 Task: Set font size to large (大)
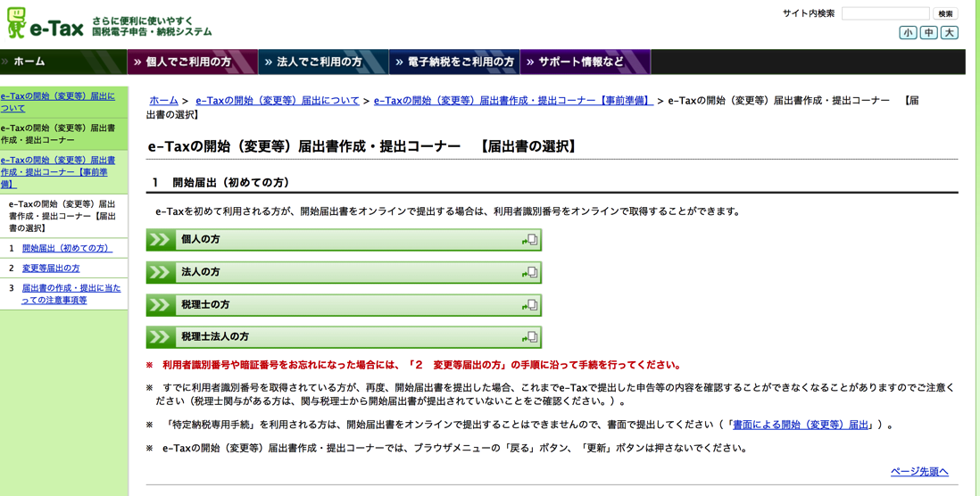[x=949, y=32]
